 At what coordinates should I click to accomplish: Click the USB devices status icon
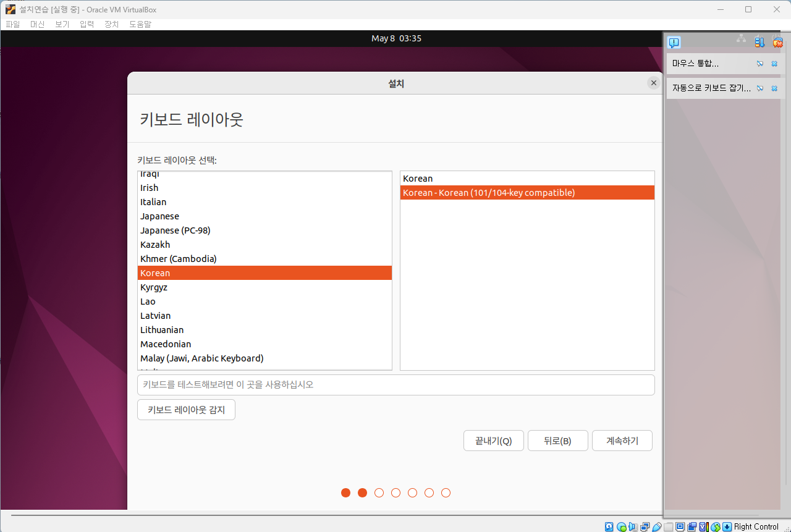pyautogui.click(x=657, y=526)
